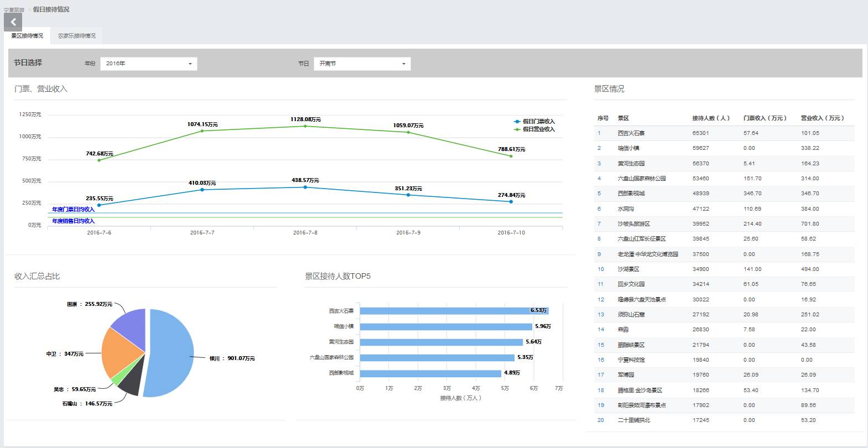Click the 年度门票日均收入 line label
The height and width of the screenshot is (448, 868).
[x=73, y=210]
